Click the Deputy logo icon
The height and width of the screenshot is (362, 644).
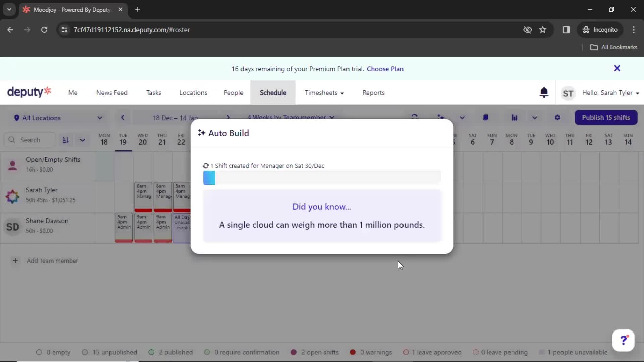(x=29, y=92)
